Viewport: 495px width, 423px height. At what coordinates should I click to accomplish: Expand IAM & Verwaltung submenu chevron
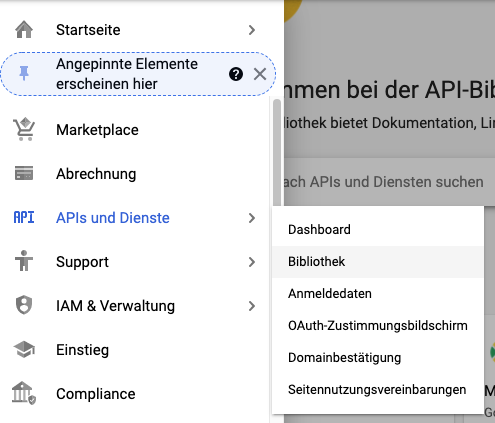point(252,306)
